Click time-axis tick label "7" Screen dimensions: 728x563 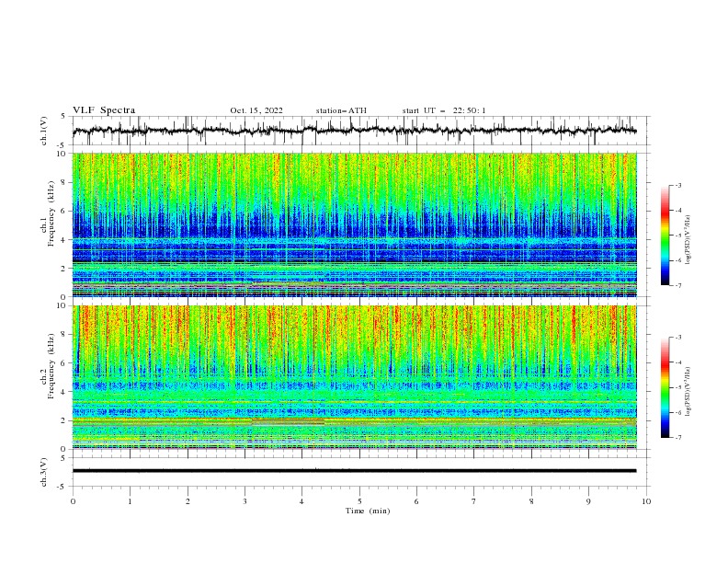(x=474, y=501)
